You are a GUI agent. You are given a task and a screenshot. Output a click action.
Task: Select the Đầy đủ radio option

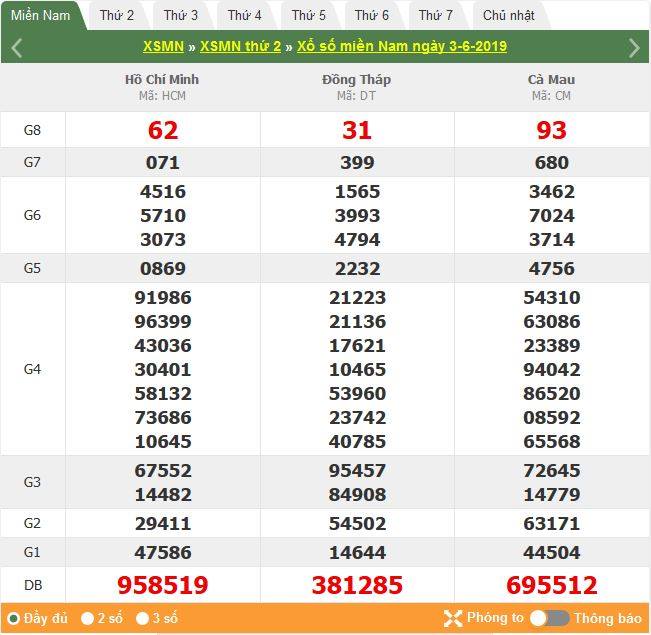point(14,618)
